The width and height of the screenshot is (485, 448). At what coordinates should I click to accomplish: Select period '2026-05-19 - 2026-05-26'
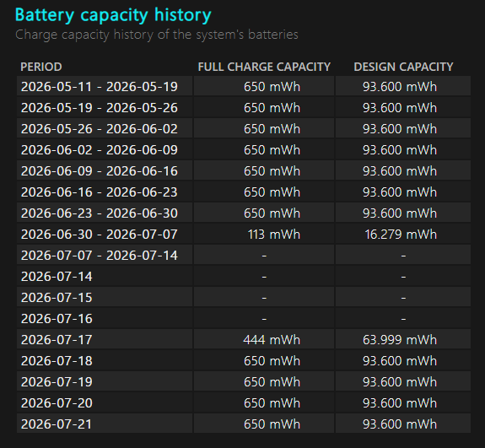(100, 108)
